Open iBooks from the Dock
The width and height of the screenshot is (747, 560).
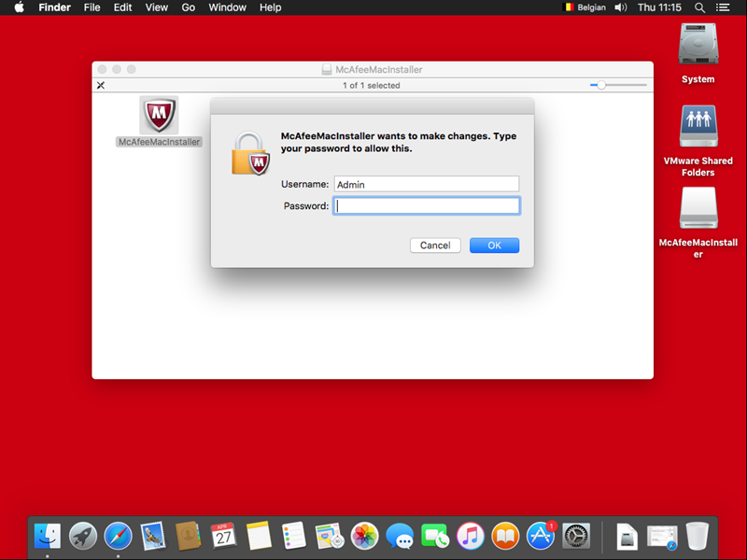(505, 536)
